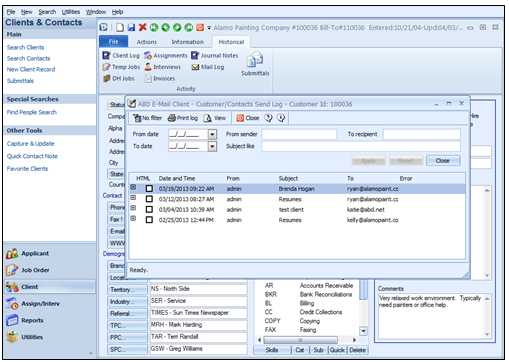Go to first record green arrow
The width and height of the screenshot is (509, 362).
[x=154, y=27]
